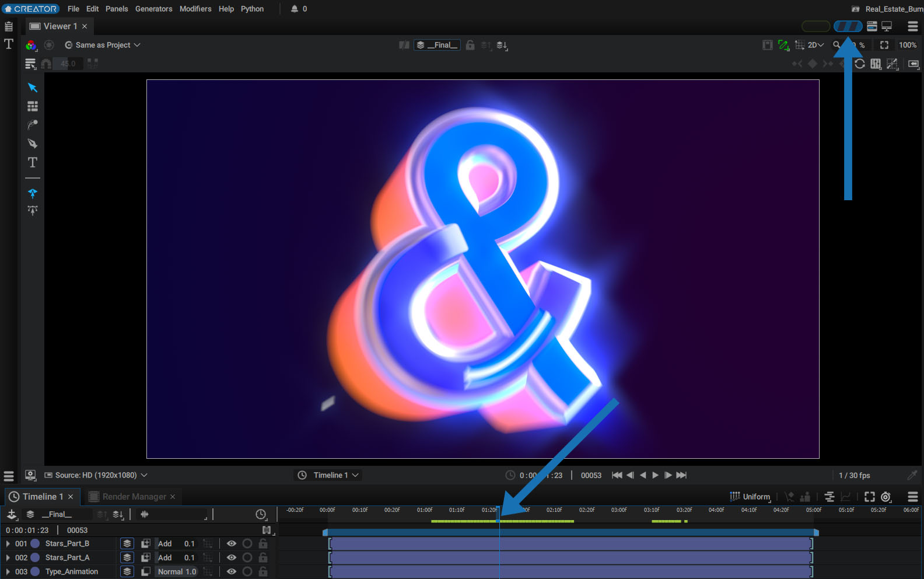Click the blue work area bar in timeline
The image size is (924, 579).
tap(570, 532)
